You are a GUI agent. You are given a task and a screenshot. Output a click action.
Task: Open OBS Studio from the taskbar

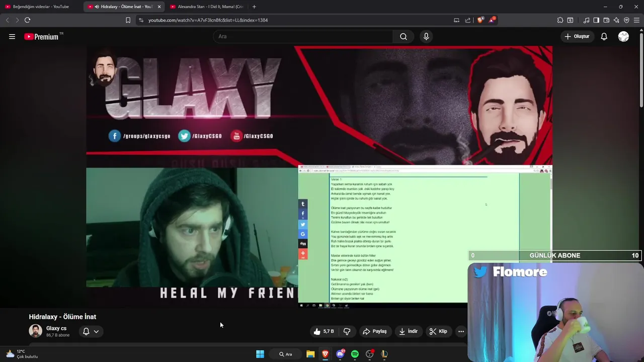370,354
